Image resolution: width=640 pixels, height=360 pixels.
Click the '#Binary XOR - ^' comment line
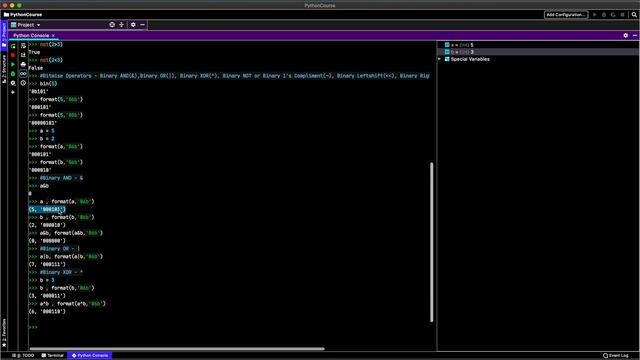click(x=61, y=272)
